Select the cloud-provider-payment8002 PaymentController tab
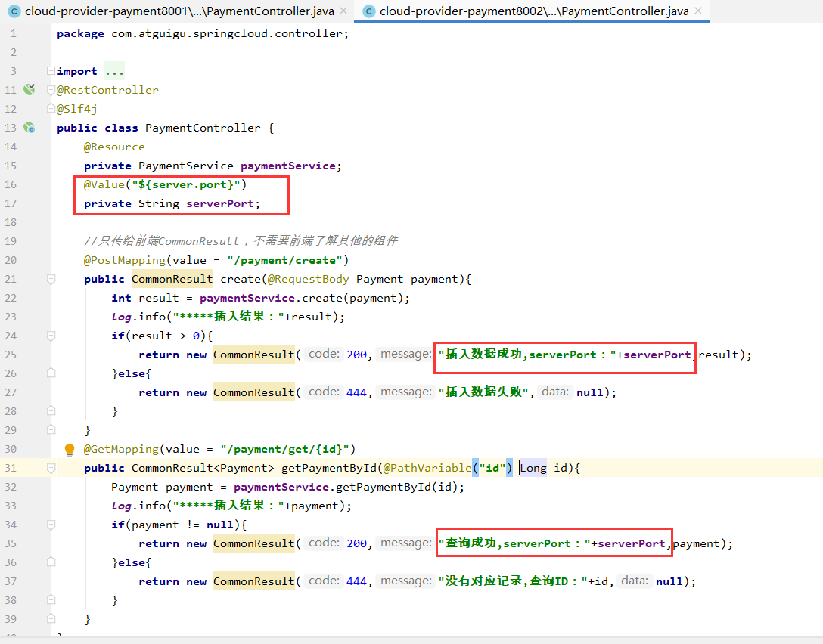 [x=533, y=11]
